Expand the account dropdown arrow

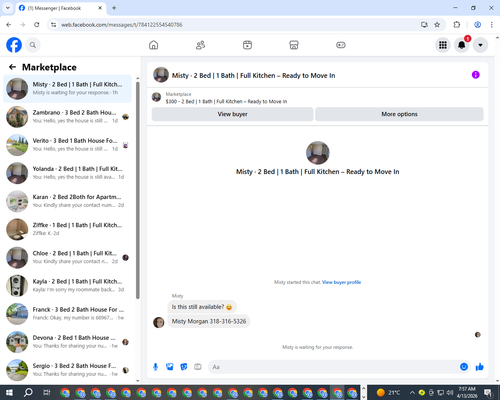(480, 45)
